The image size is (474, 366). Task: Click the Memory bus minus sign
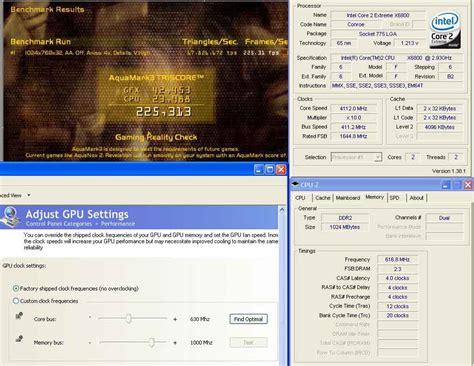pyautogui.click(x=90, y=342)
